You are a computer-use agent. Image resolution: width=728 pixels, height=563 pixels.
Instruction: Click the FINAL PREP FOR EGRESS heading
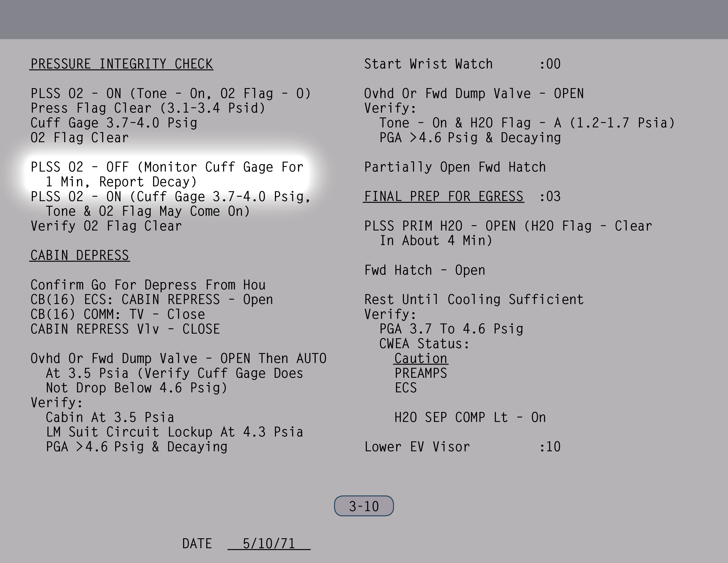point(443,196)
